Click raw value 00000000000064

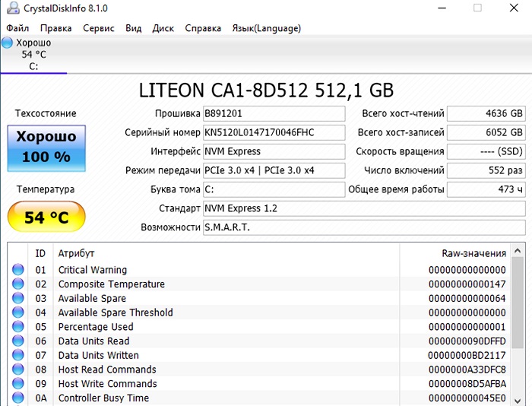coord(467,298)
